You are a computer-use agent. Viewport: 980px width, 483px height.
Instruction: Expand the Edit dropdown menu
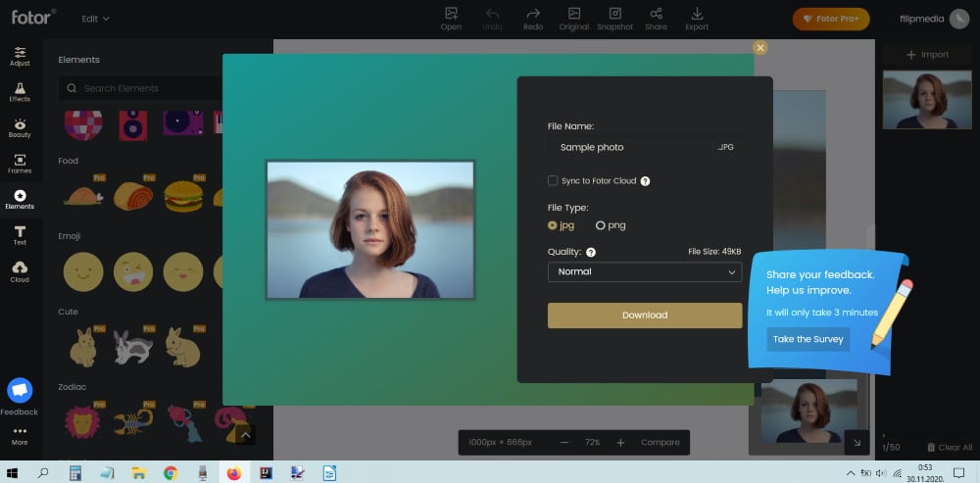96,19
